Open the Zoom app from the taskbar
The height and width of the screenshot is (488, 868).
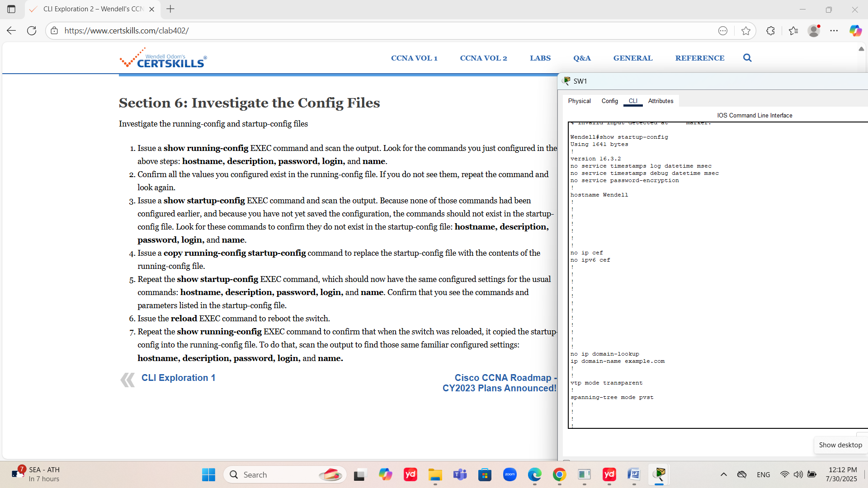click(510, 474)
